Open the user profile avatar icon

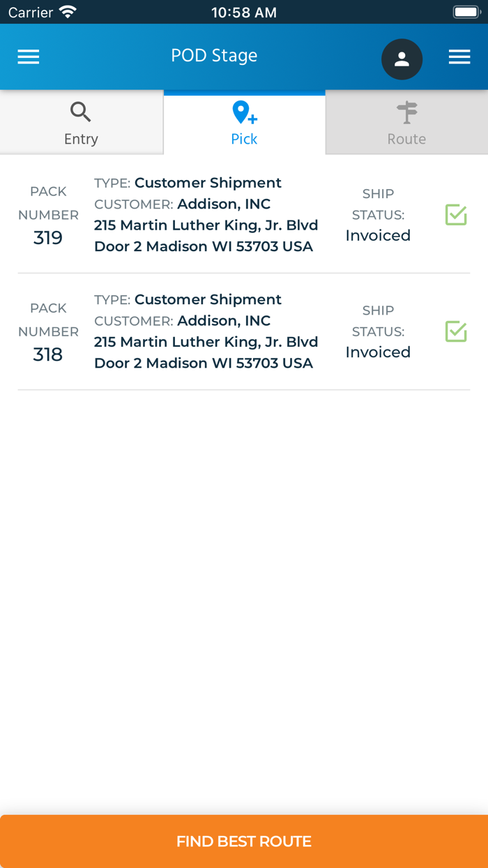(x=402, y=59)
